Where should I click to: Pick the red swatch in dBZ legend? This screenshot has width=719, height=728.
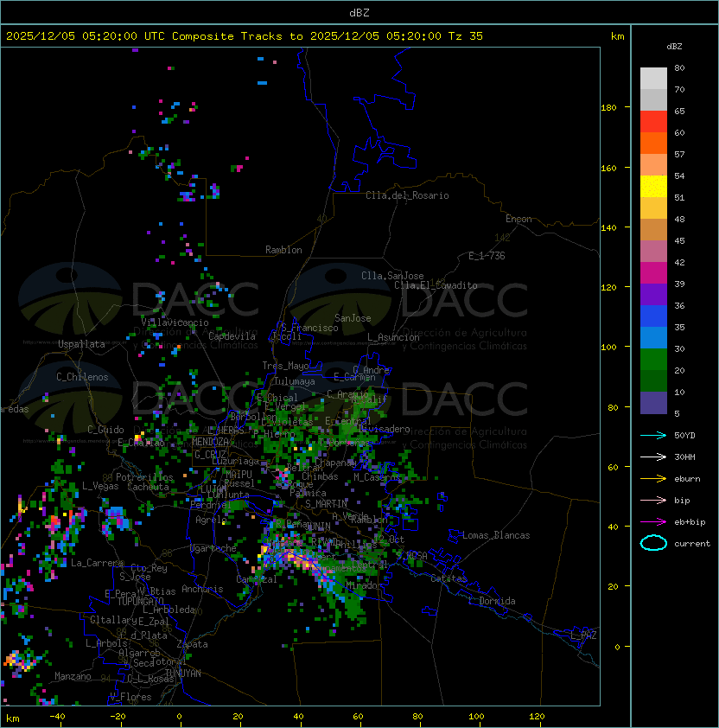[653, 121]
